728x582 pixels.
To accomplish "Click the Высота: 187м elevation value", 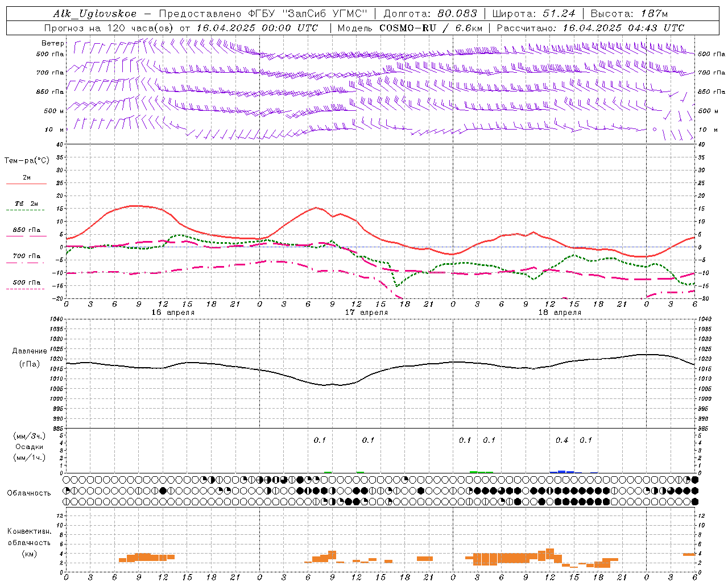I will pyautogui.click(x=629, y=14).
